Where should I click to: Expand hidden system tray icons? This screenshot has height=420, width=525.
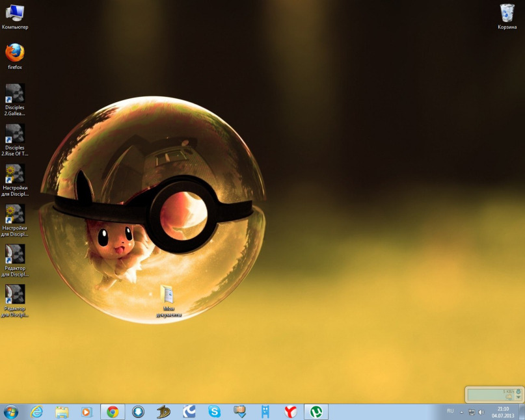461,412
